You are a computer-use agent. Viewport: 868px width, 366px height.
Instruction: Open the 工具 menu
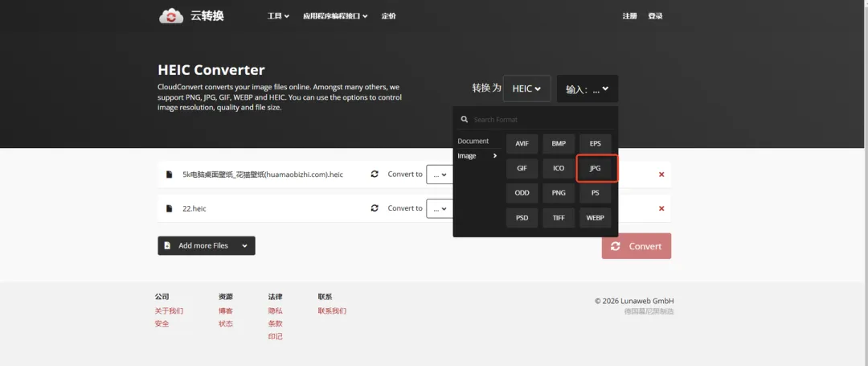point(278,16)
